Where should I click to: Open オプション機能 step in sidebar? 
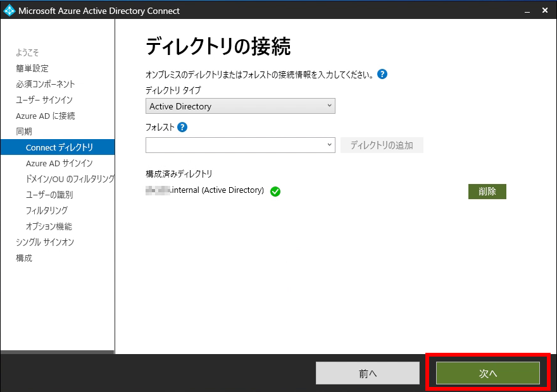pos(49,226)
